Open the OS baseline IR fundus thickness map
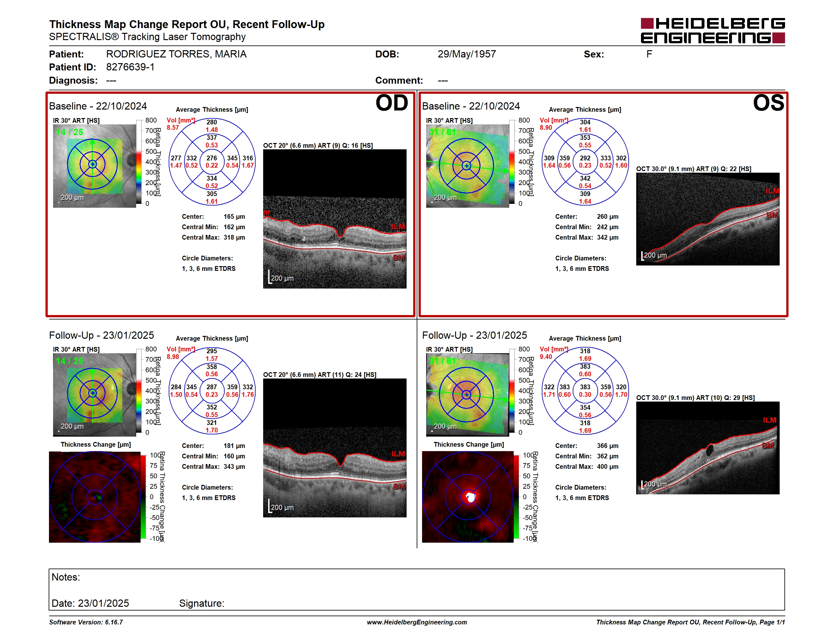Image resolution: width=834 pixels, height=644 pixels. point(468,166)
